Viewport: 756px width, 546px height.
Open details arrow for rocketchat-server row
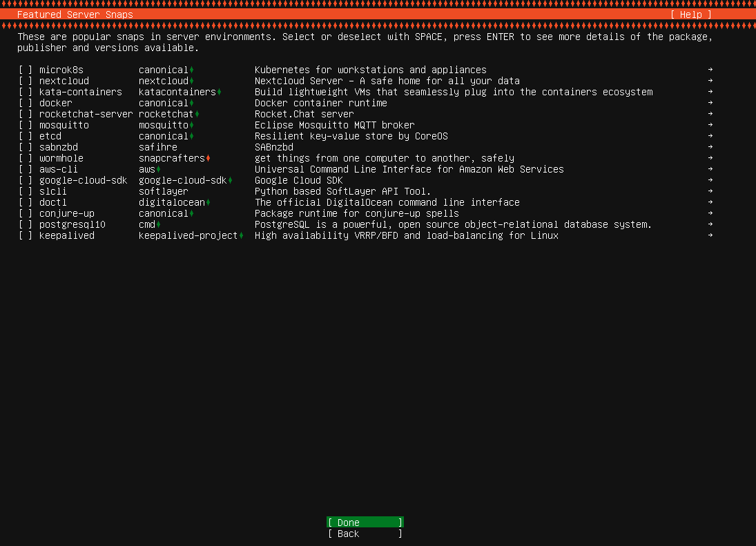pos(710,114)
